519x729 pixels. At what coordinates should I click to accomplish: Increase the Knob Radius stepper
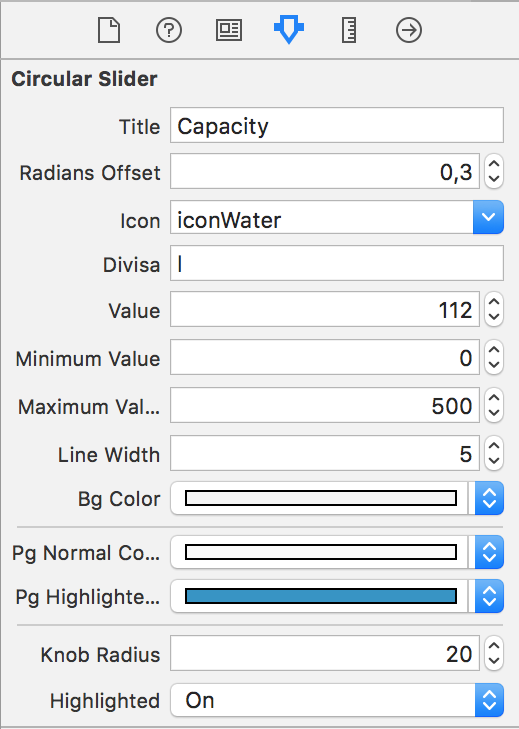coord(494,646)
